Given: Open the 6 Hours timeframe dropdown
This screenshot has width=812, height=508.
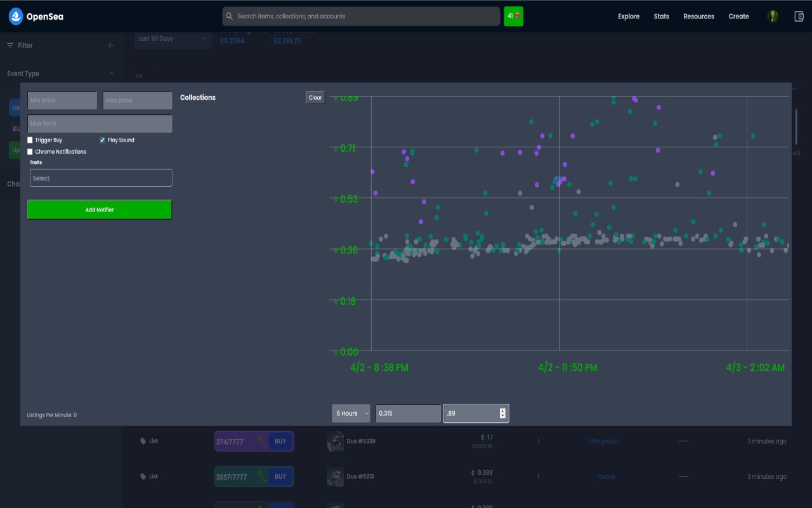Looking at the screenshot, I should tap(351, 413).
